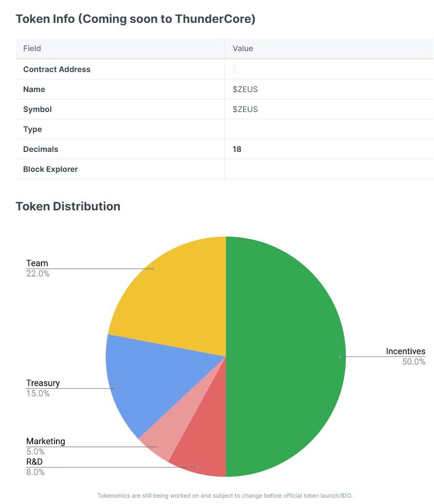
Task: Click the green Incentives pie slice
Action: pos(286,356)
